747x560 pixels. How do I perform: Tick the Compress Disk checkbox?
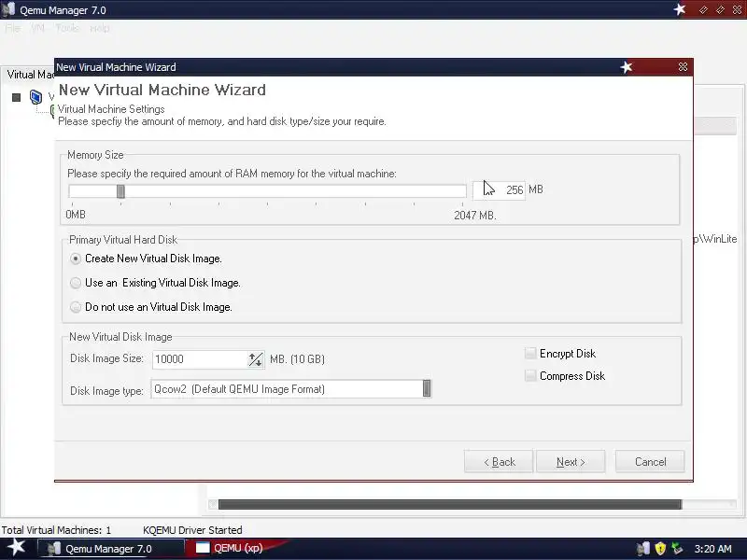(530, 376)
